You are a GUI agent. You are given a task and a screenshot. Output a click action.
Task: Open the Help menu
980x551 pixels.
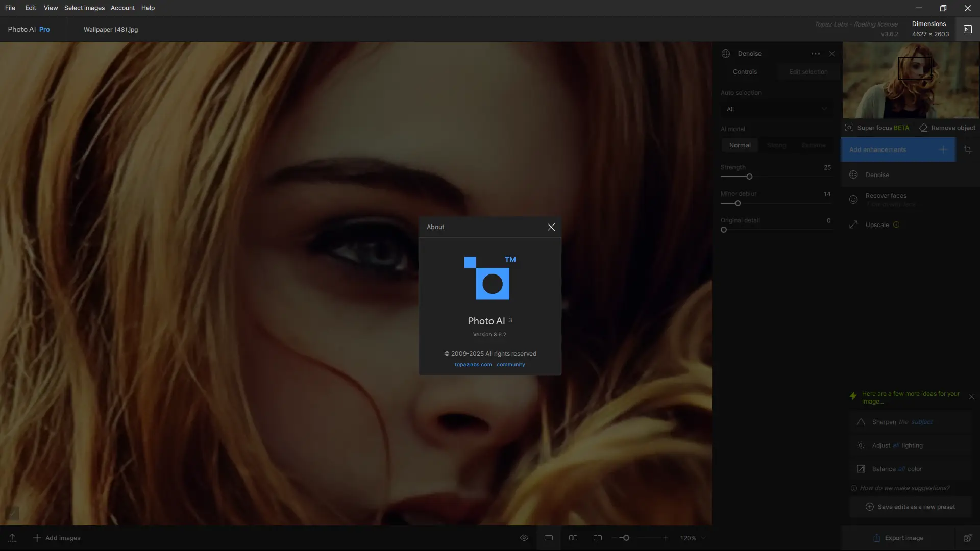pos(148,8)
